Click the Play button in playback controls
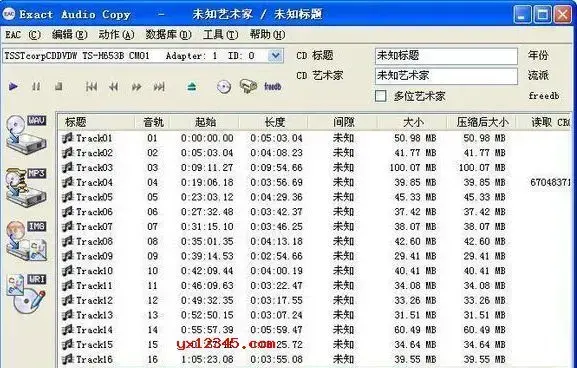577x368 pixels. pos(14,87)
